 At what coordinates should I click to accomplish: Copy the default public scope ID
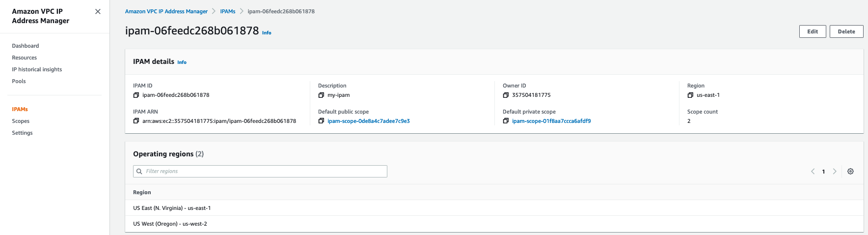321,121
